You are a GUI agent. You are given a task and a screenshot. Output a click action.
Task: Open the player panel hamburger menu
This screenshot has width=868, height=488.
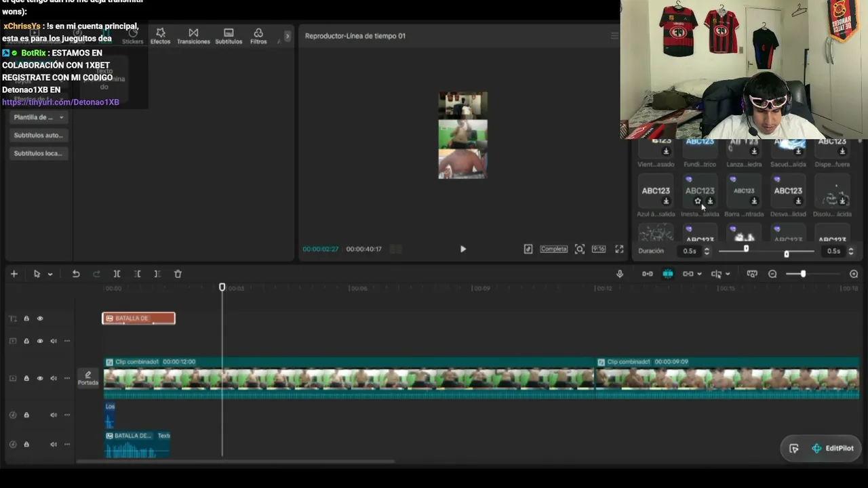pos(614,36)
